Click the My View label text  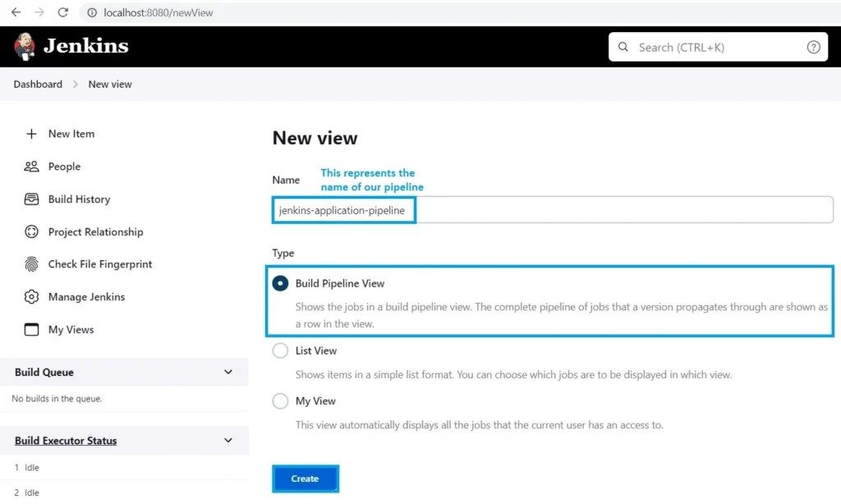click(315, 401)
